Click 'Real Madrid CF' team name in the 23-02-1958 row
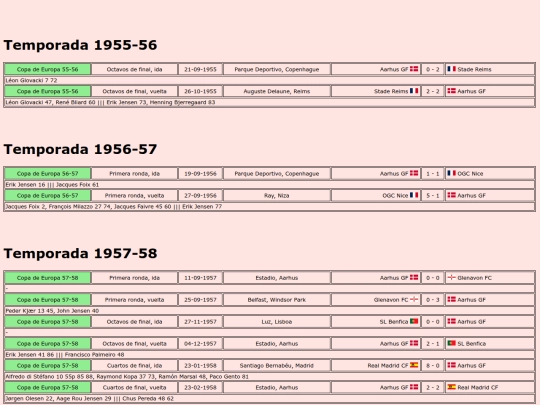540x405 pixels. [x=478, y=387]
